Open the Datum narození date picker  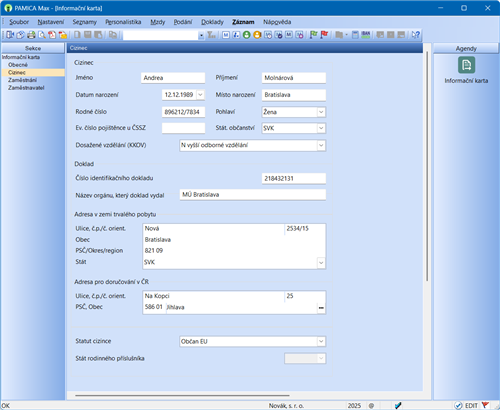[200, 95]
